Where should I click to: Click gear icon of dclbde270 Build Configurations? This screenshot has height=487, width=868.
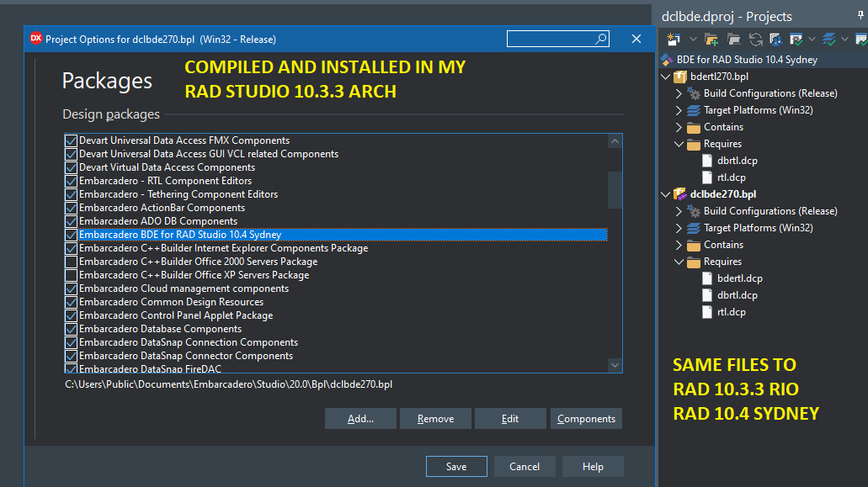pos(694,211)
